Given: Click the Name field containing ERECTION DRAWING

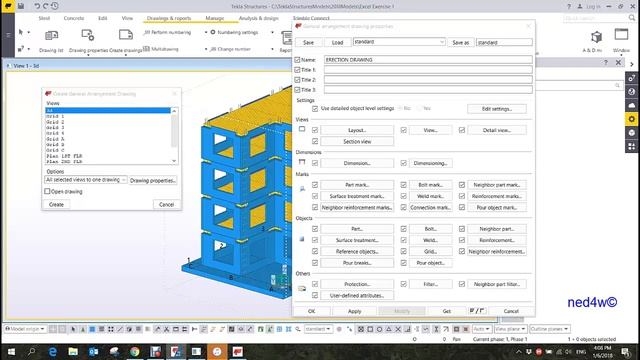Looking at the screenshot, I should click(428, 60).
